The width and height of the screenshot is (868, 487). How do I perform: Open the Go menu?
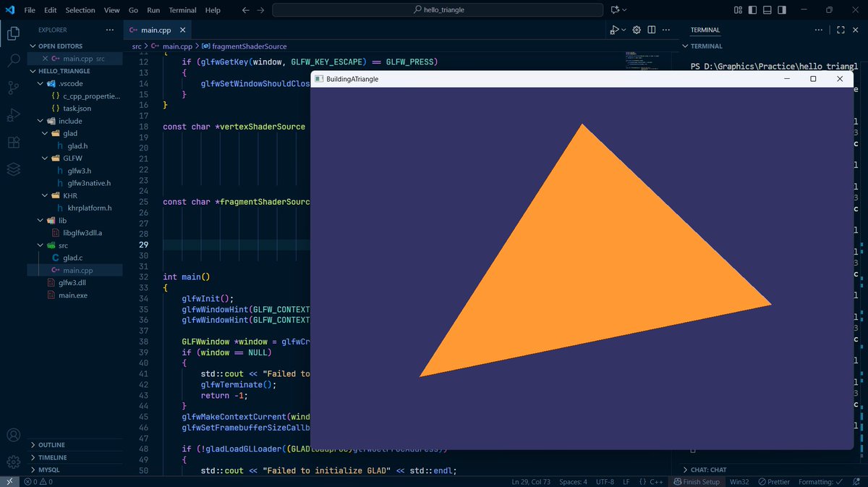pos(133,10)
